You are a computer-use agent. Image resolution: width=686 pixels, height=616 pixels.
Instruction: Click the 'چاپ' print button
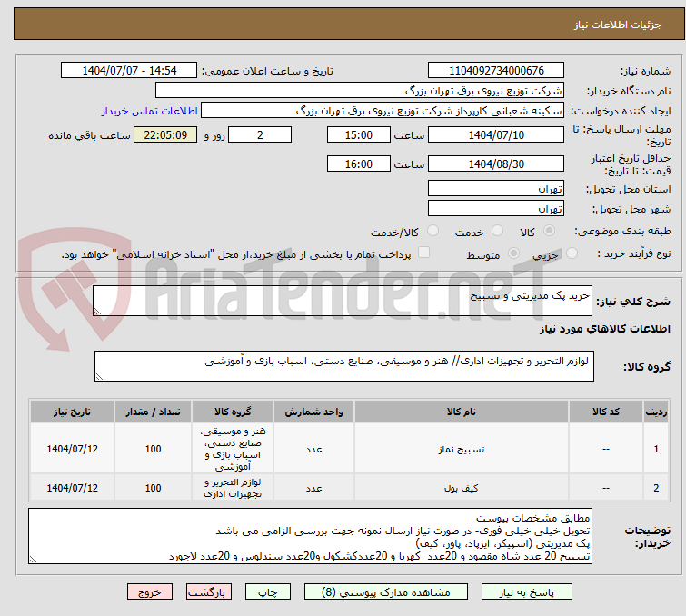click(x=267, y=592)
